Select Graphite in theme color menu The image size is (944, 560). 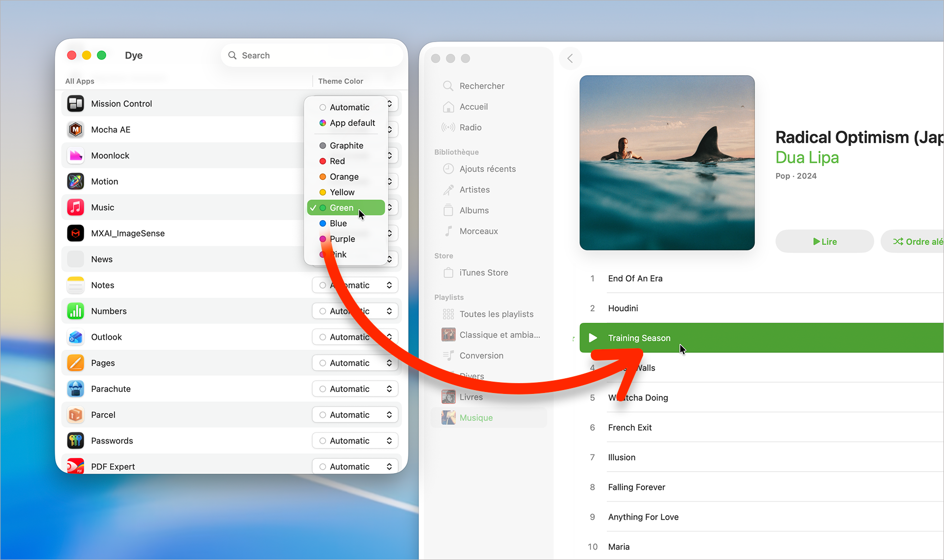coord(346,145)
